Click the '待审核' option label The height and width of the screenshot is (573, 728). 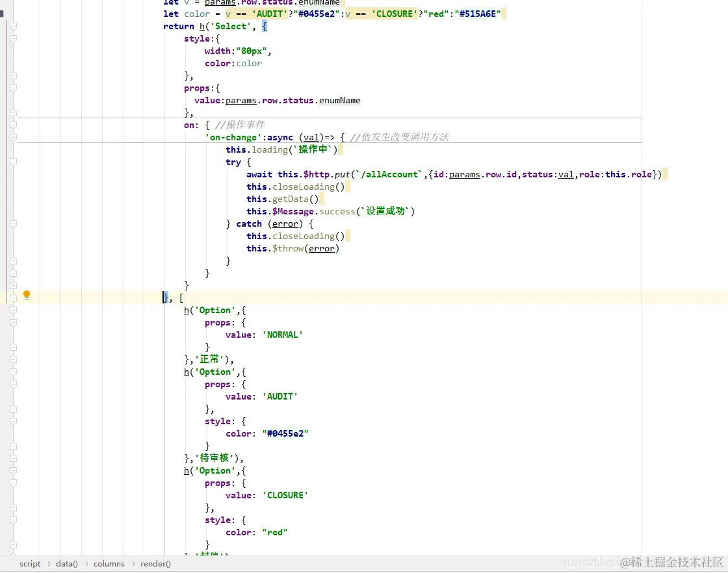tap(214, 458)
